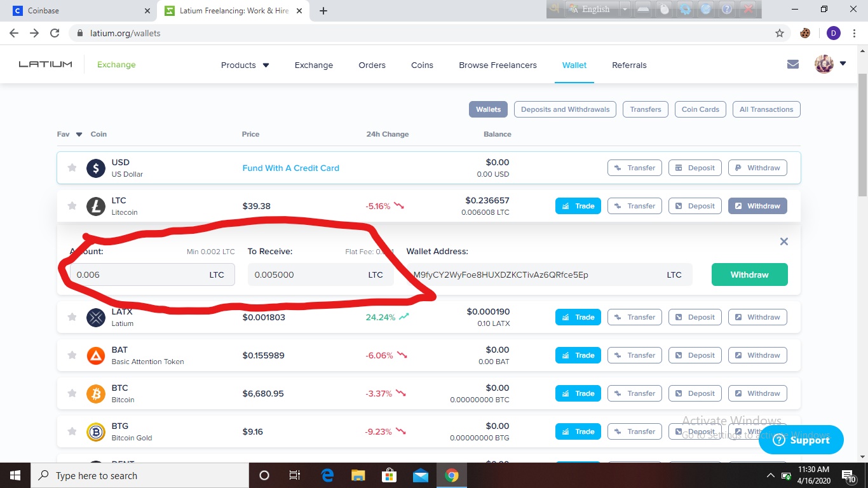Screen dimensions: 868x488
Task: Go back to the previous page
Action: (14, 33)
